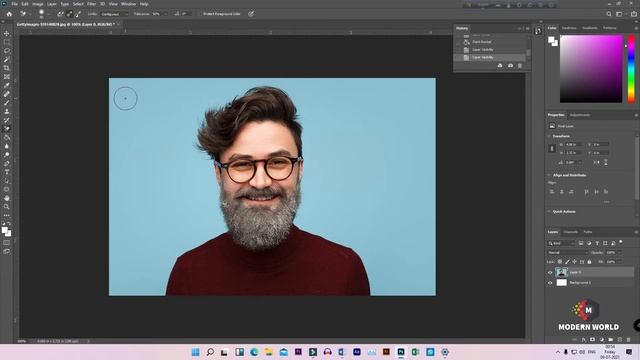Select the Move tool
Image resolution: width=640 pixels, height=360 pixels.
(x=7, y=33)
